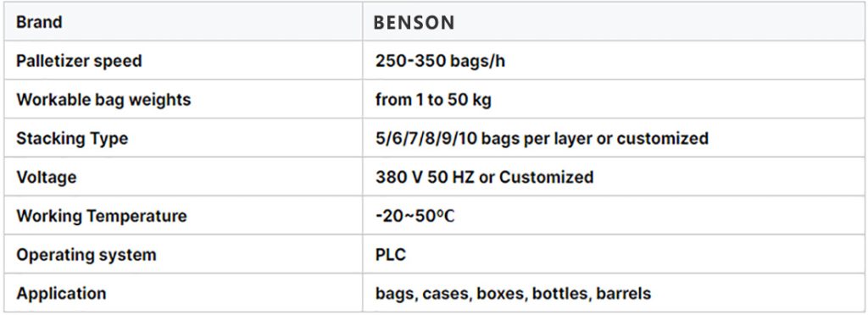Select the bags per layer or customized text
Image resolution: width=868 pixels, height=315 pixels.
(595, 138)
